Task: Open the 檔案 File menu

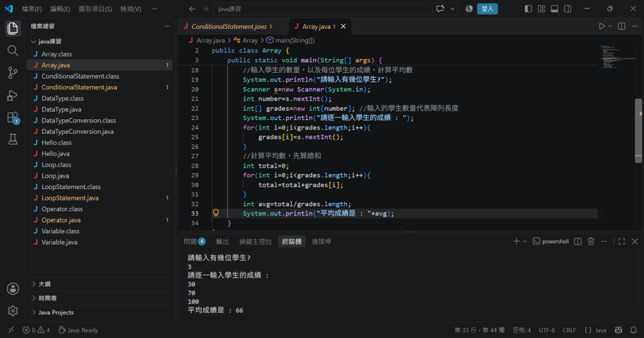Action: [x=31, y=9]
